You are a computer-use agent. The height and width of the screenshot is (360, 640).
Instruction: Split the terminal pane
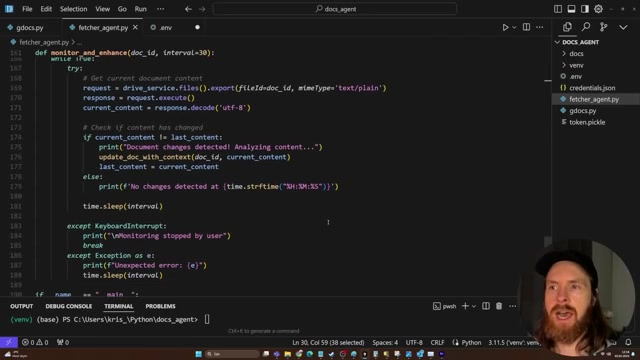[486, 306]
